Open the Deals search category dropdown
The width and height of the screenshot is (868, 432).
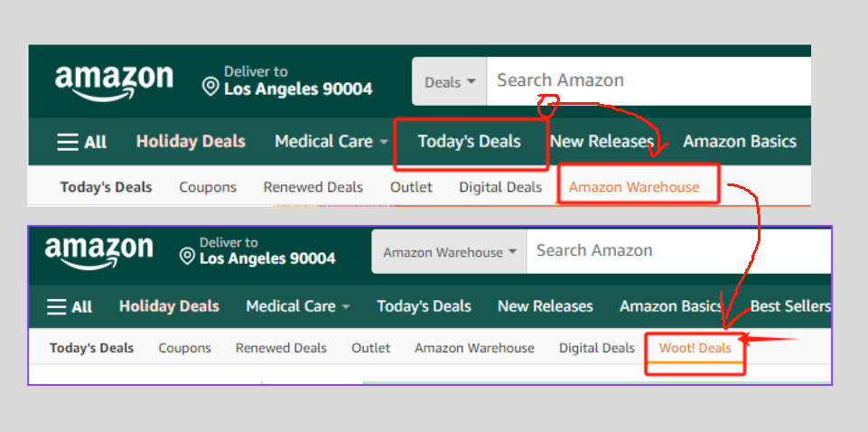450,82
